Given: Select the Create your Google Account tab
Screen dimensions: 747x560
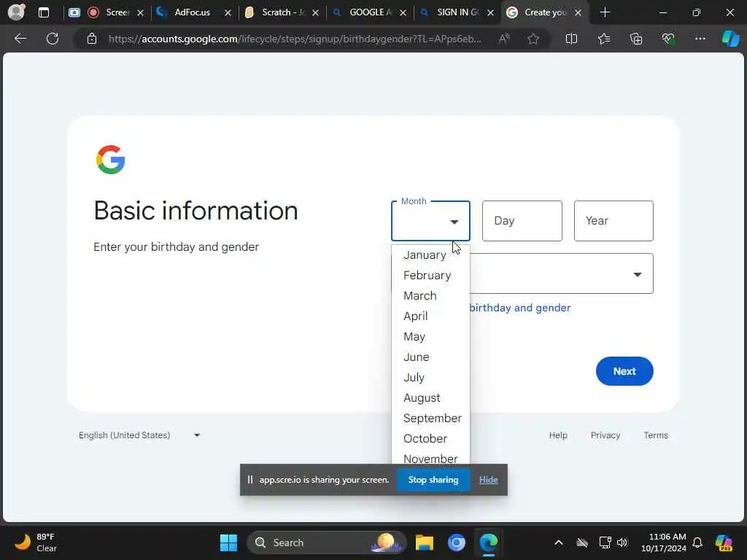Looking at the screenshot, I should coord(543,12).
